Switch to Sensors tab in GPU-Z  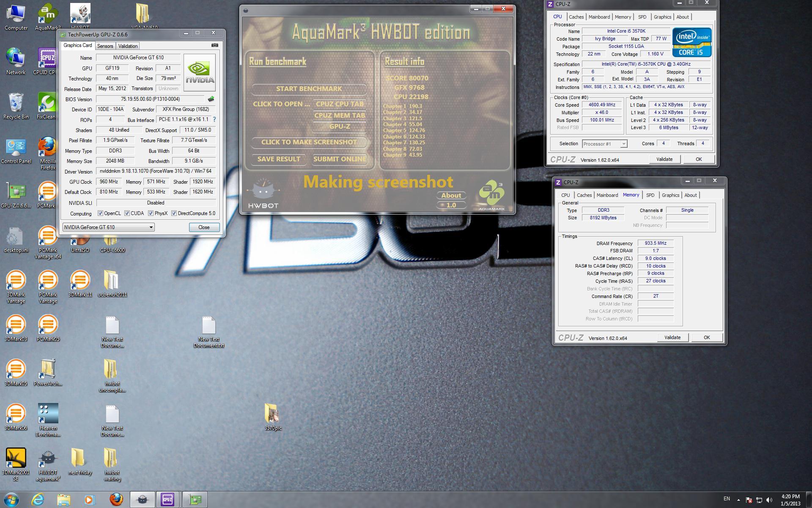point(105,46)
